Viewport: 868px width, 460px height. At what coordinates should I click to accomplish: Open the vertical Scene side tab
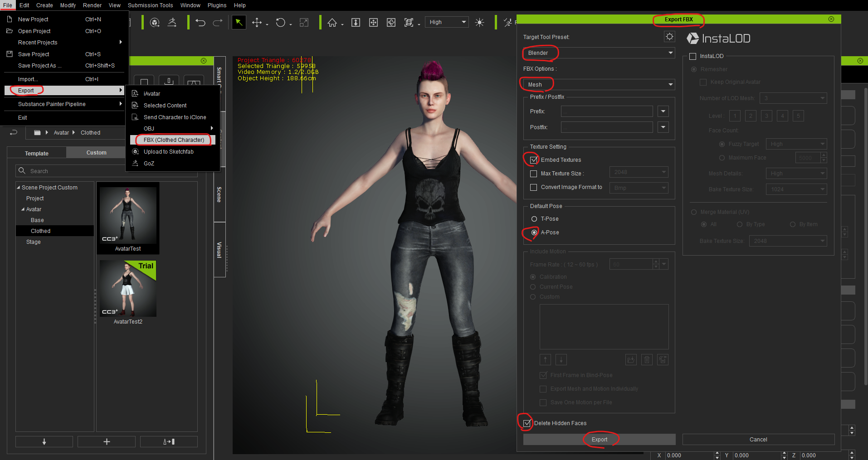(219, 195)
